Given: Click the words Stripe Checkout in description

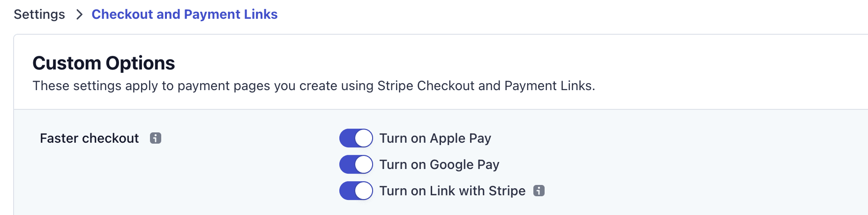Looking at the screenshot, I should [426, 86].
